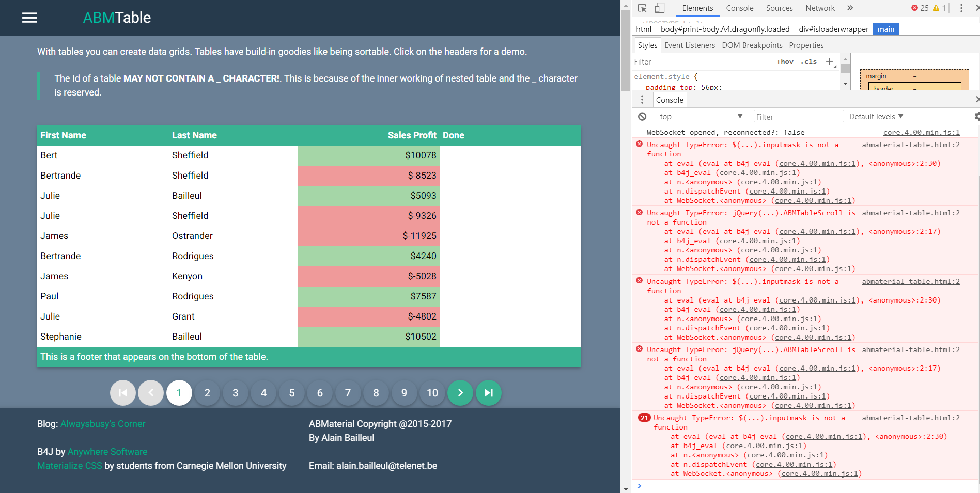Select the div#isloaderwrapper breadcrumb node
980x493 pixels.
833,29
